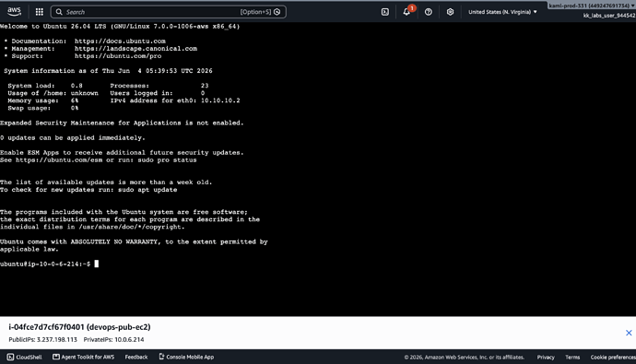Viewport: 636px width, 364px height.
Task: Launch CloudShell from the top bar icon
Action: pos(385,12)
